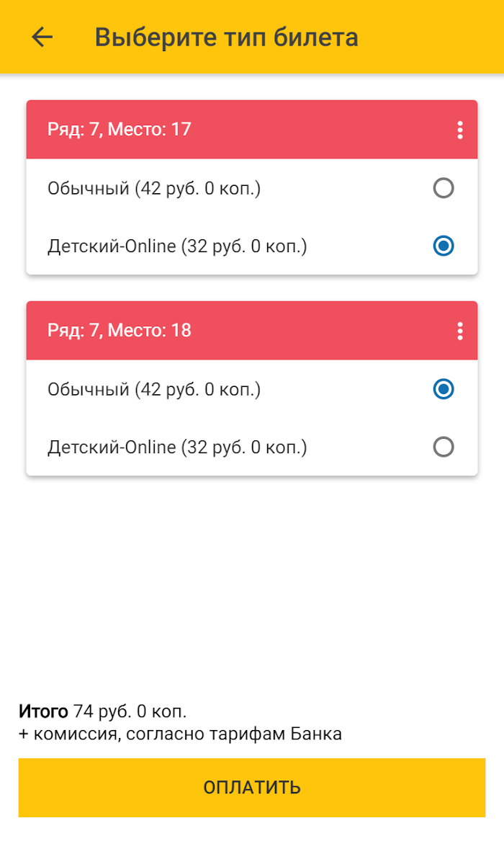Image resolution: width=504 pixels, height=841 pixels.
Task: Select Детский-Online radio for seat 17
Action: coord(444,246)
